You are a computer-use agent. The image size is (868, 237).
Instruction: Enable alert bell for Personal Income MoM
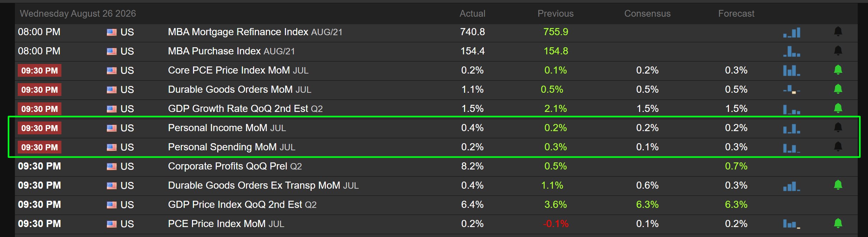click(x=838, y=128)
